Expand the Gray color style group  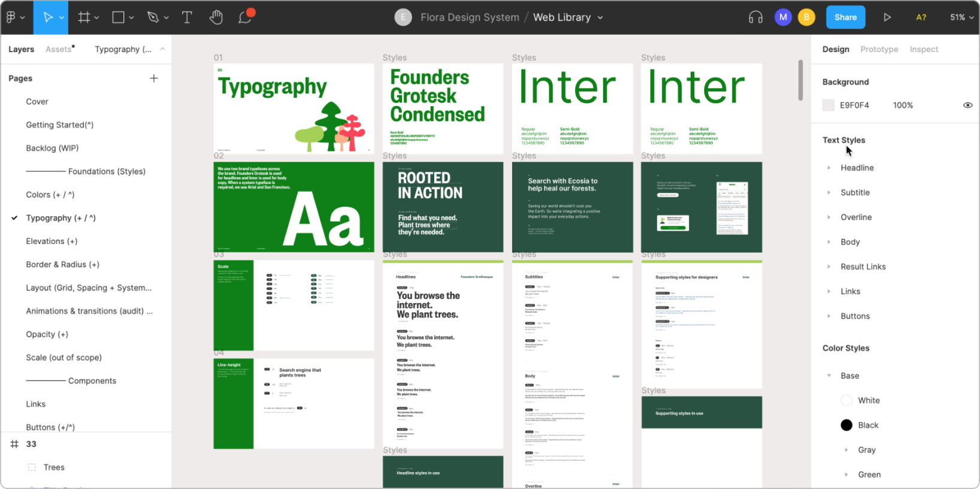click(846, 450)
